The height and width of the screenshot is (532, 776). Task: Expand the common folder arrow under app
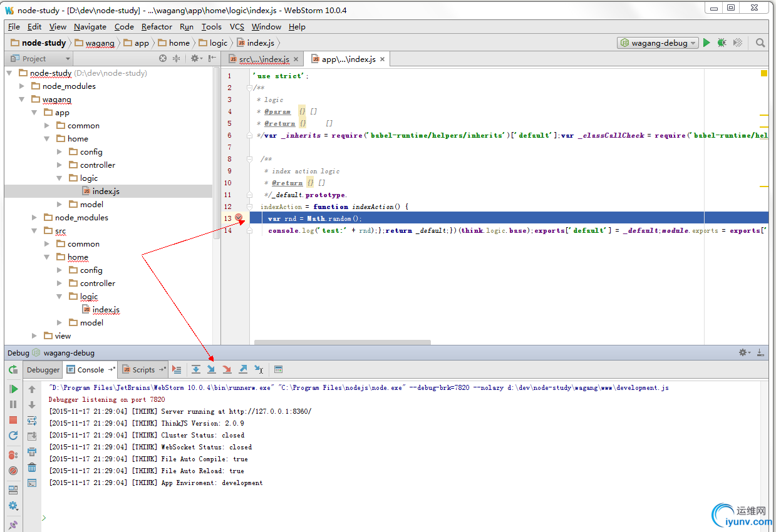point(47,125)
